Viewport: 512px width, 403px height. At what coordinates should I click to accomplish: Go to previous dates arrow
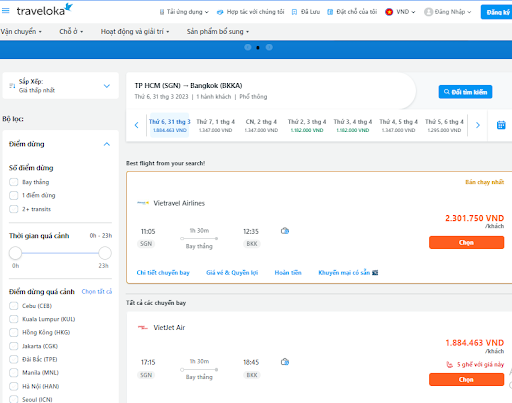click(136, 125)
